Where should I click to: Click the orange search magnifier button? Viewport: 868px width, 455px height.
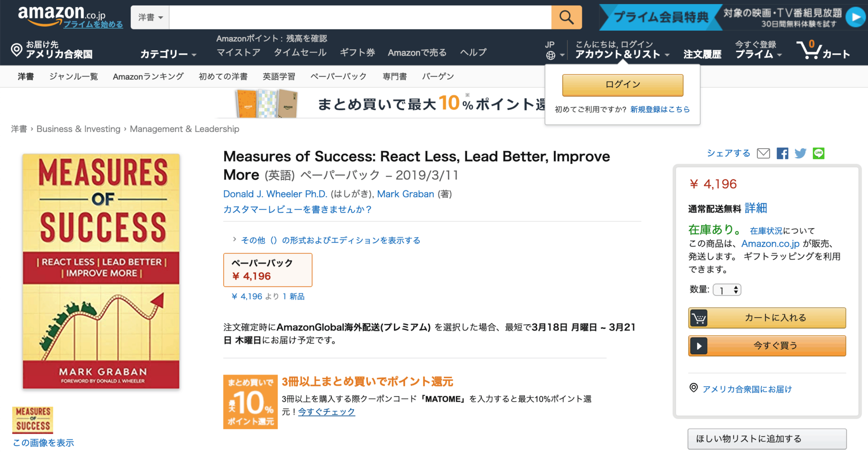(x=566, y=18)
